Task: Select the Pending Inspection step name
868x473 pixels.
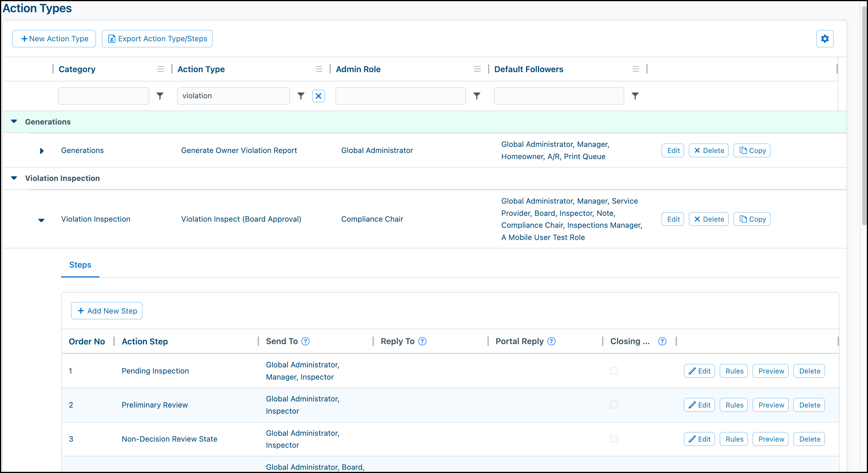Action: (x=155, y=371)
